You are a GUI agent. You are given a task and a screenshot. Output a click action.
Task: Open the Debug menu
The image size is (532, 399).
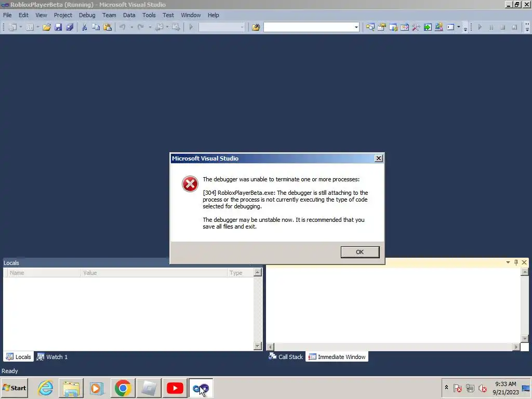pyautogui.click(x=87, y=15)
